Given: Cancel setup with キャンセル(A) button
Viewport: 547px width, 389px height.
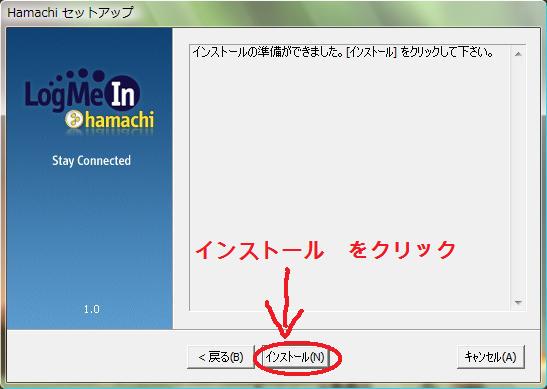Looking at the screenshot, I should pyautogui.click(x=490, y=357).
